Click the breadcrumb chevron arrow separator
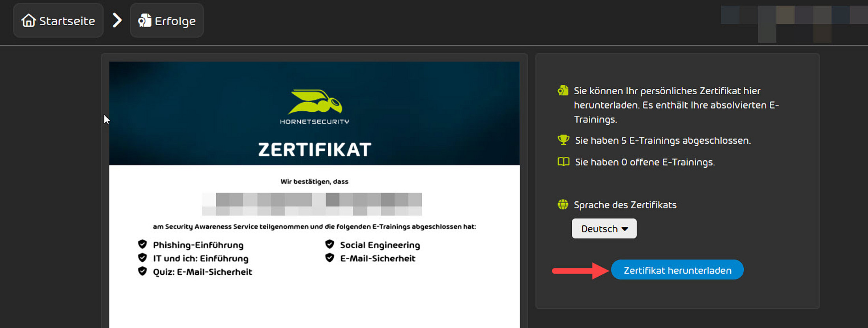 (117, 21)
